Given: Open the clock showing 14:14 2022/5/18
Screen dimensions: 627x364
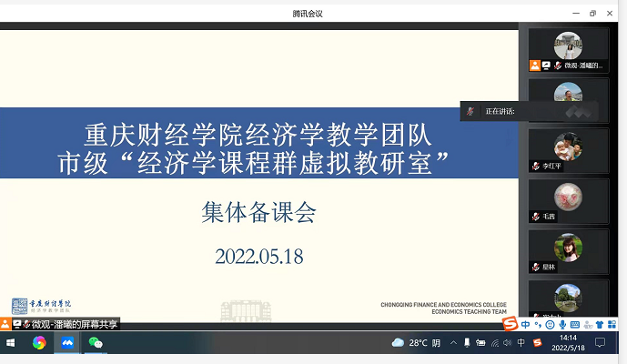Looking at the screenshot, I should (568, 343).
